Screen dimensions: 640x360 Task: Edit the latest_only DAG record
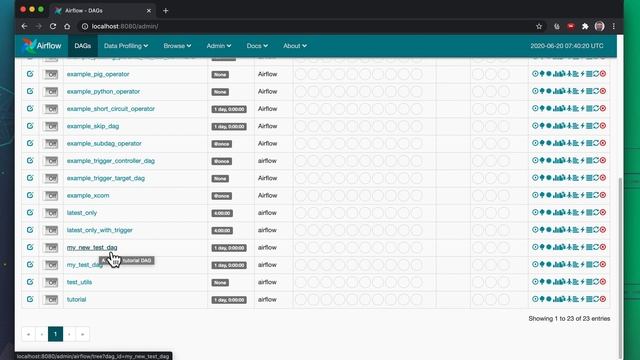click(x=30, y=212)
